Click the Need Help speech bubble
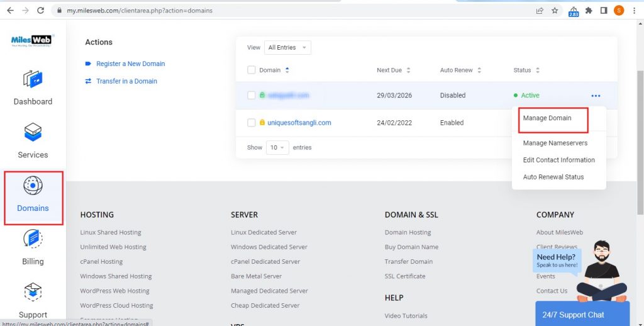Viewport: 644px width, 326px height. (x=557, y=260)
